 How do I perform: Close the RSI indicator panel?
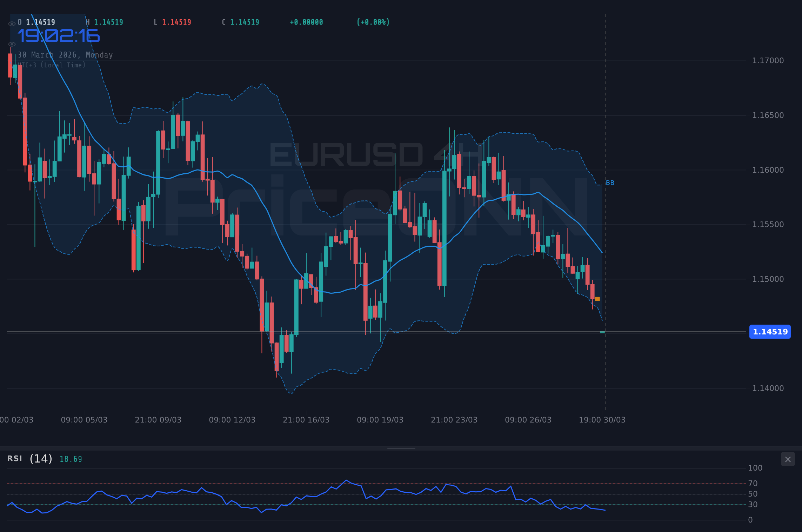(x=788, y=459)
